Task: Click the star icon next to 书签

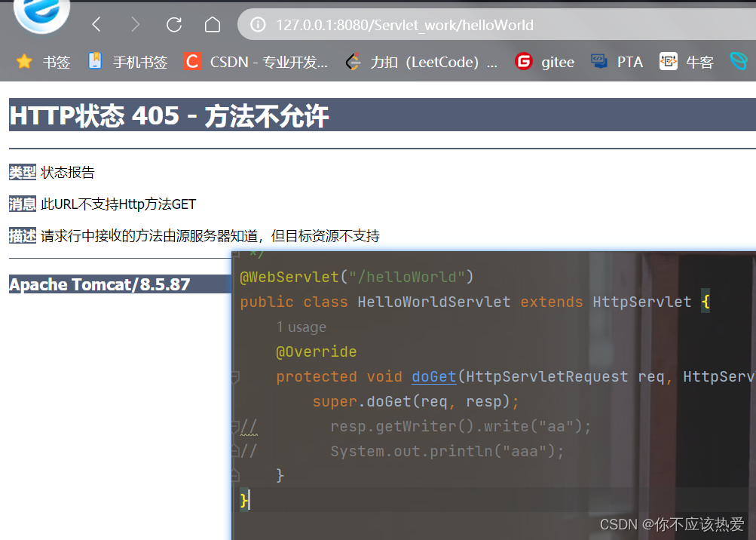Action: tap(23, 61)
